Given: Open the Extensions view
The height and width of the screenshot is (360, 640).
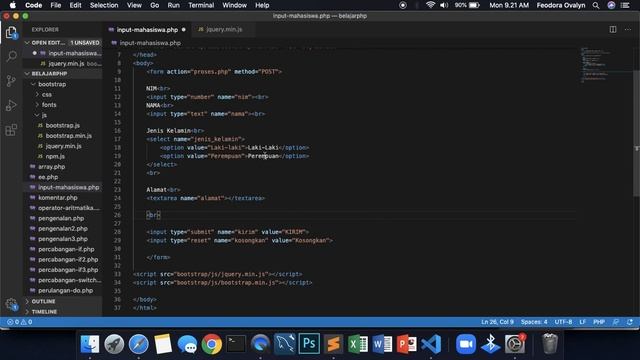Looking at the screenshot, I should click(x=11, y=130).
